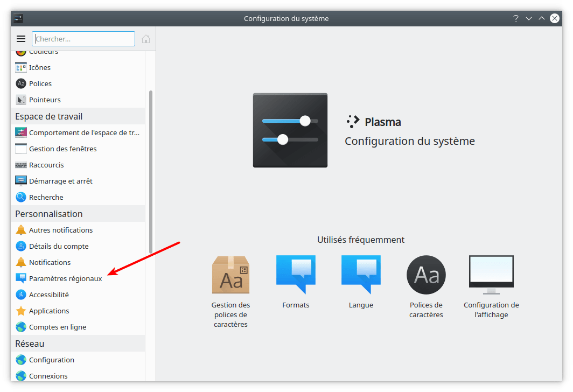Viewport: 573px width, 392px height.
Task: Focus the Chercher search field
Action: pyautogui.click(x=83, y=39)
